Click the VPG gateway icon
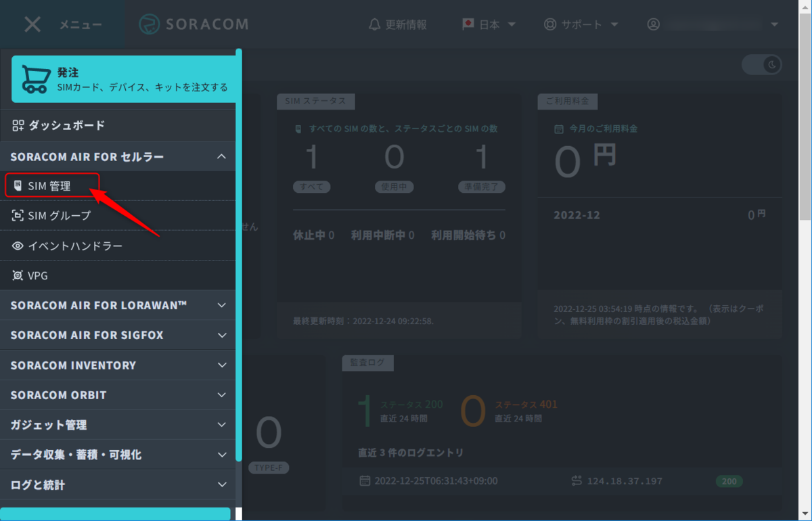Viewport: 812px width, 521px height. [18, 275]
